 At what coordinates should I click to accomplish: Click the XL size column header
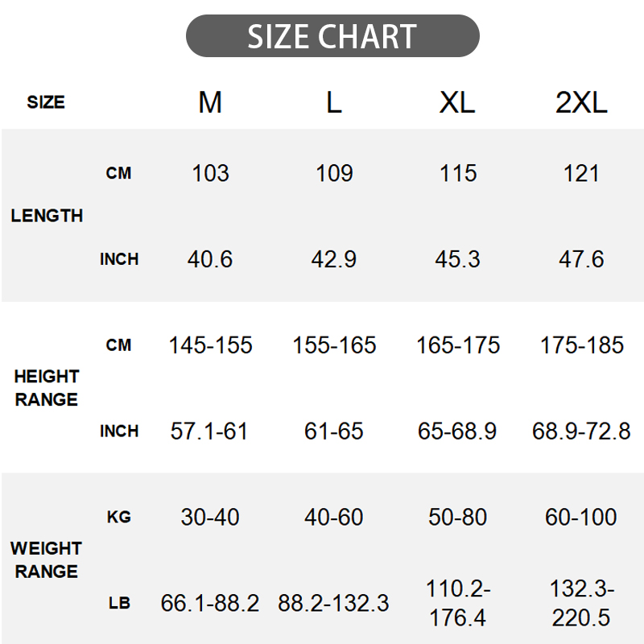point(457,102)
